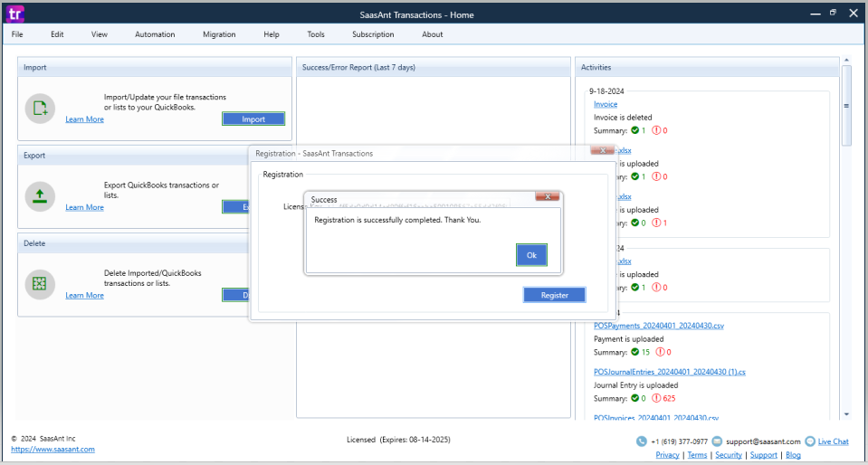Open Learn More in the Import panel

click(85, 119)
